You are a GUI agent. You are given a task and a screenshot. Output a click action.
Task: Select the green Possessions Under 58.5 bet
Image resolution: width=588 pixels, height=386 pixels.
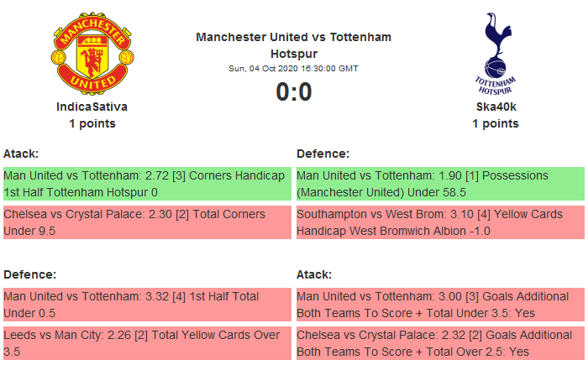point(440,184)
